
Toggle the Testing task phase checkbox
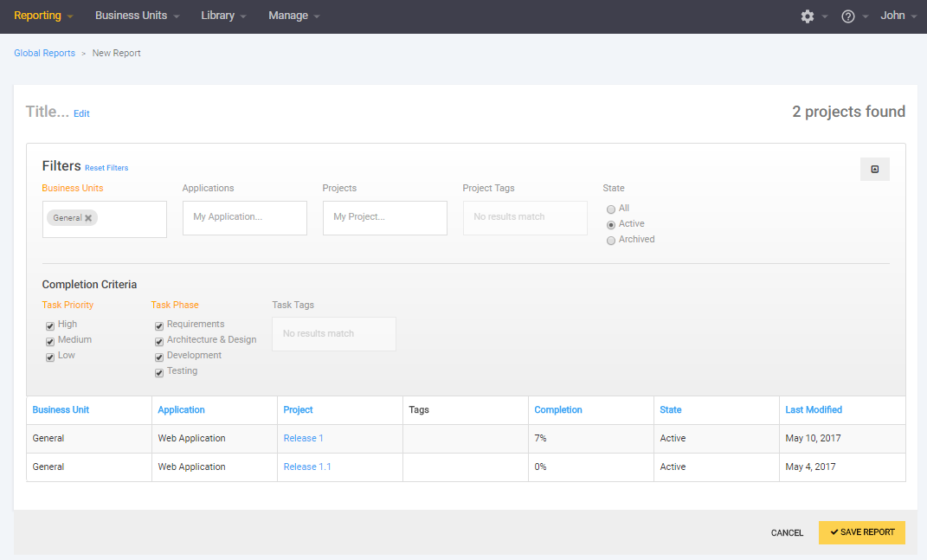pos(159,372)
